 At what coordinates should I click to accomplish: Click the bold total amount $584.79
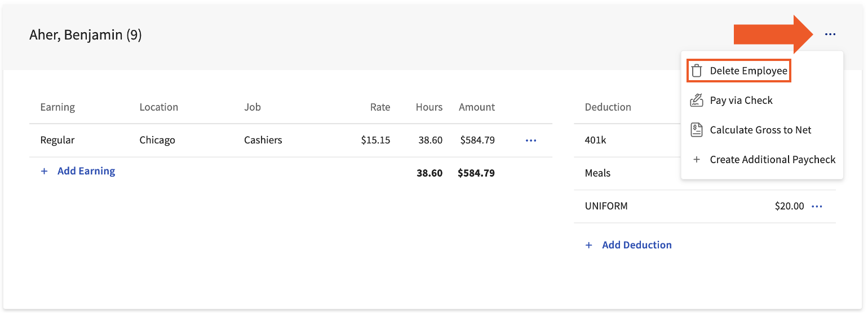coord(476,173)
